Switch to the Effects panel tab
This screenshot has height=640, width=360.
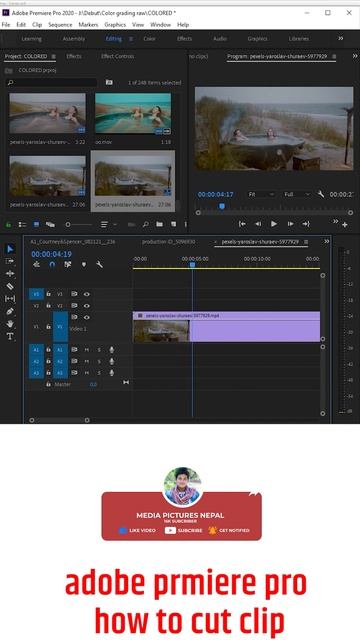tap(74, 56)
